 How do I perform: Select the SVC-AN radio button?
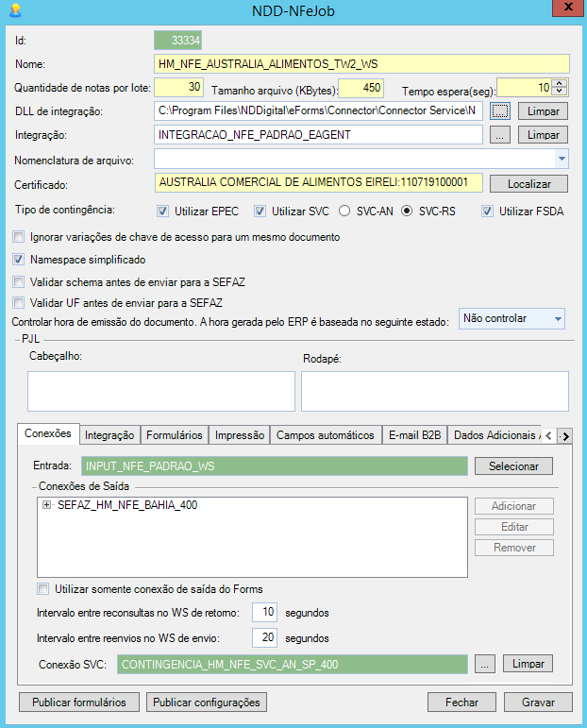tap(344, 211)
